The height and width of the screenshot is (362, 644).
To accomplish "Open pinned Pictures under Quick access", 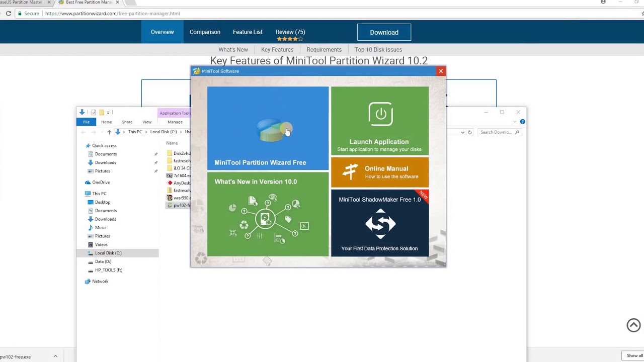I will point(102,171).
